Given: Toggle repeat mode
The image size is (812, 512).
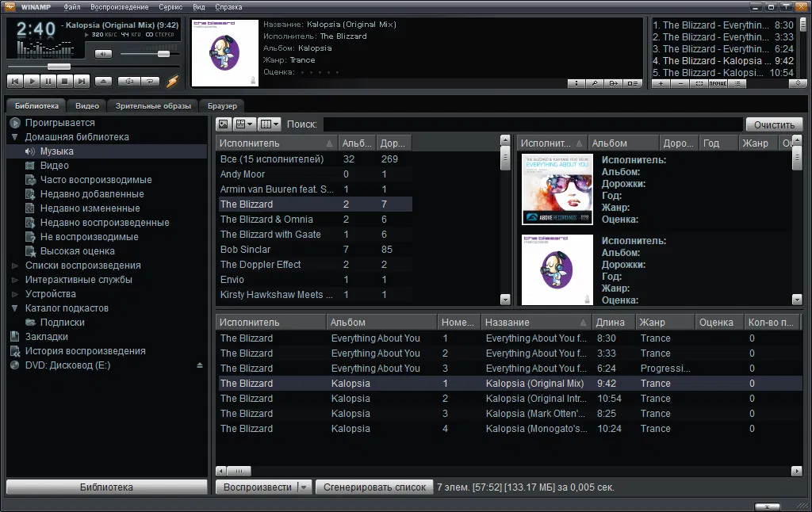Looking at the screenshot, I should [x=150, y=82].
